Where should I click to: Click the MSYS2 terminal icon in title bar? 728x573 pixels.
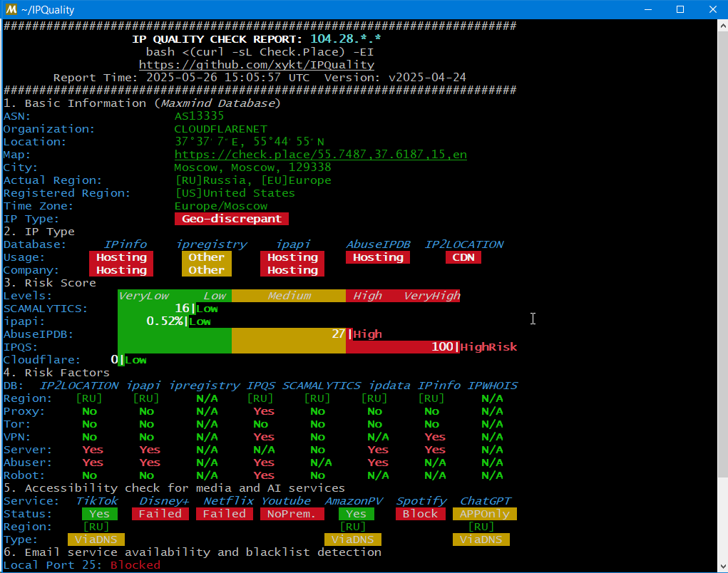[11, 9]
